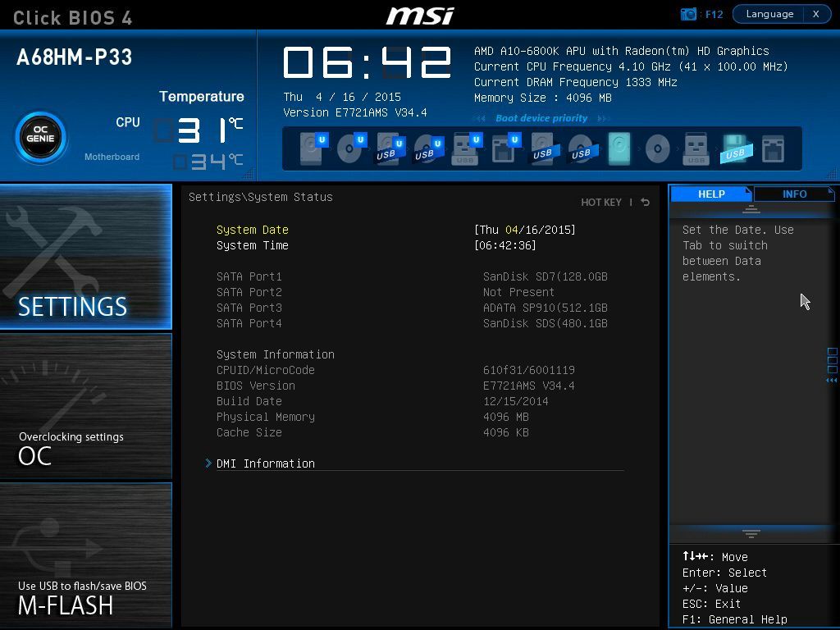This screenshot has height=630, width=840.
Task: Click the Cache Size label
Action: tap(249, 432)
